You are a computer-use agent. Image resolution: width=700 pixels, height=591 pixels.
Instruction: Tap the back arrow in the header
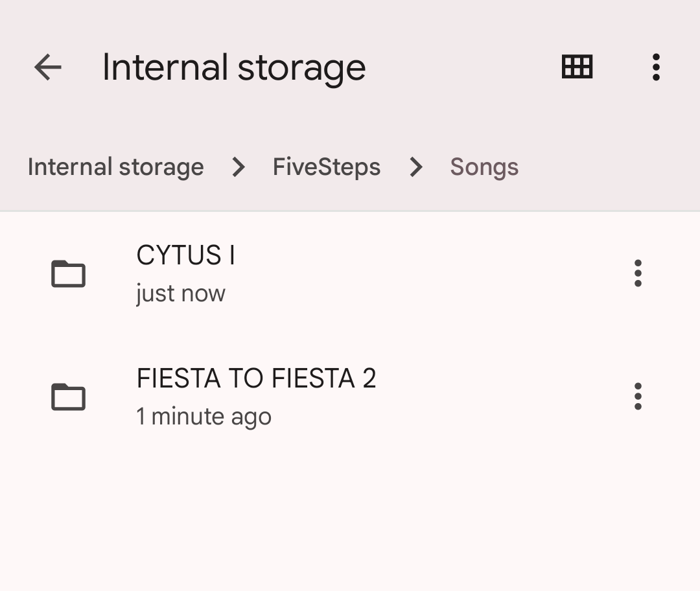(47, 67)
